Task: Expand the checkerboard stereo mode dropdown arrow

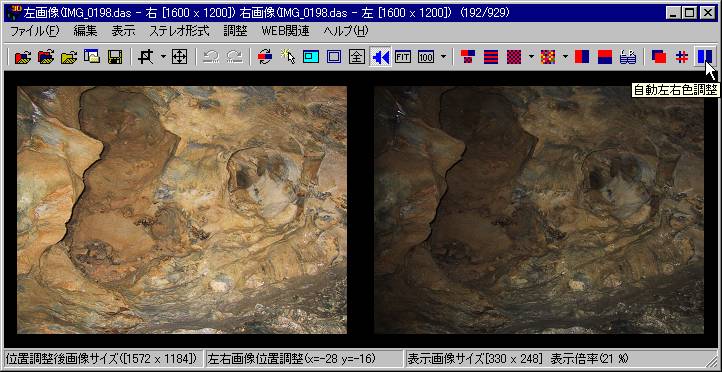Action: tap(531, 58)
